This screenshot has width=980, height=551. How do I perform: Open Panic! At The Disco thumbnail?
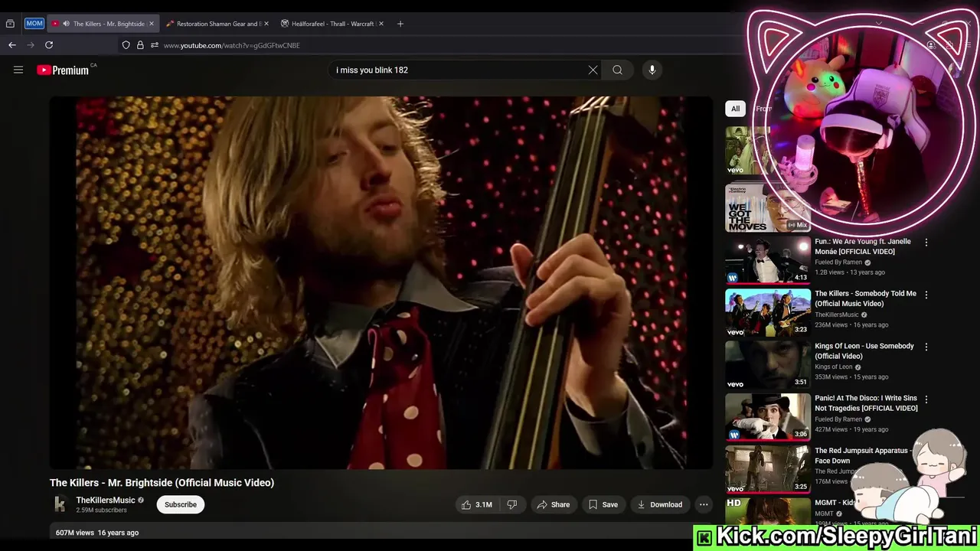[767, 417]
